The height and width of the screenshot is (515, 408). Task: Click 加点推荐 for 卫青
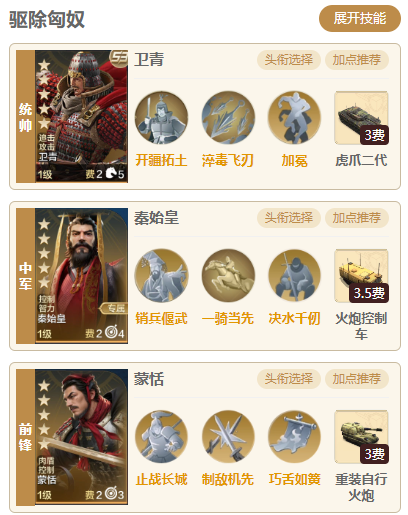tap(357, 60)
